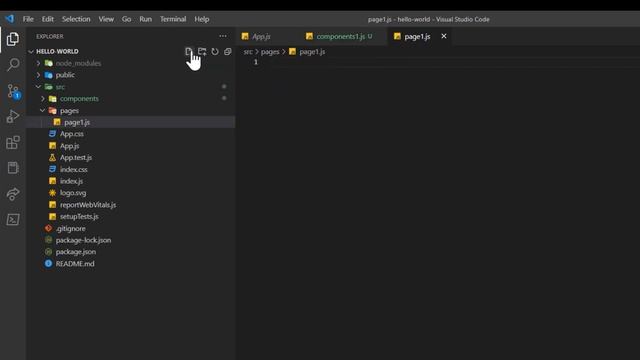Open the View menu
This screenshot has width=640, height=360.
tap(106, 19)
